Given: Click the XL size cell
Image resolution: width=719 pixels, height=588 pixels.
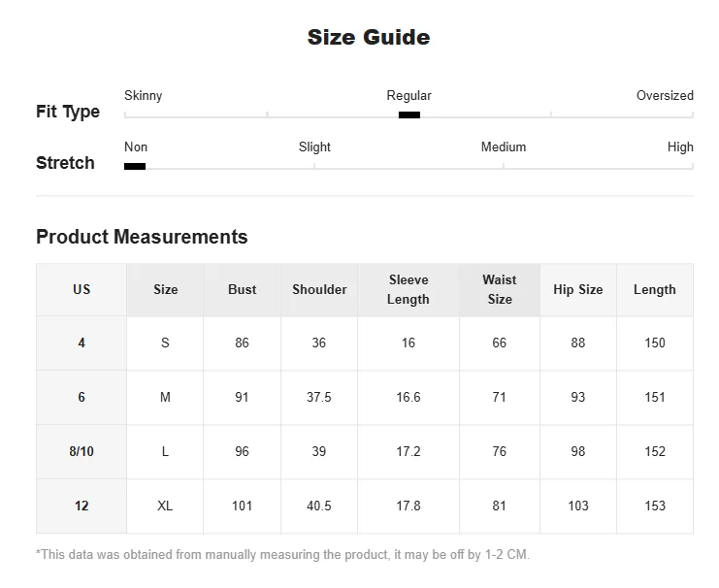Looking at the screenshot, I should 166,506.
